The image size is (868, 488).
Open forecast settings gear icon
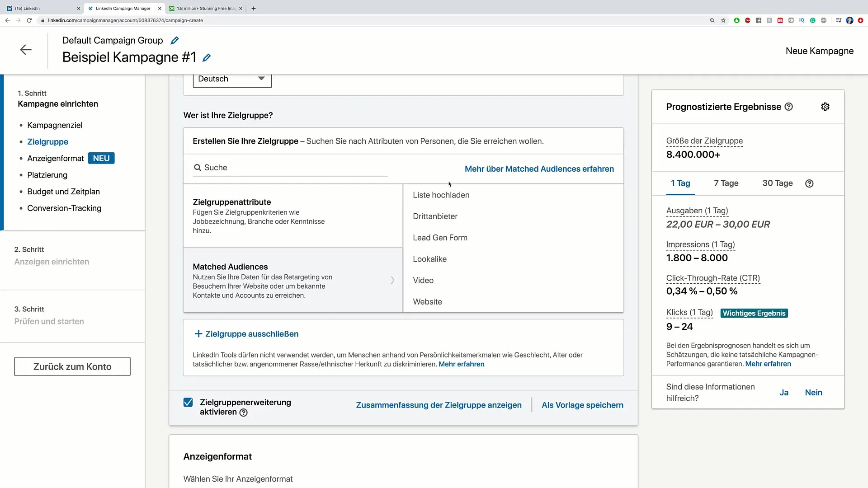[825, 107]
